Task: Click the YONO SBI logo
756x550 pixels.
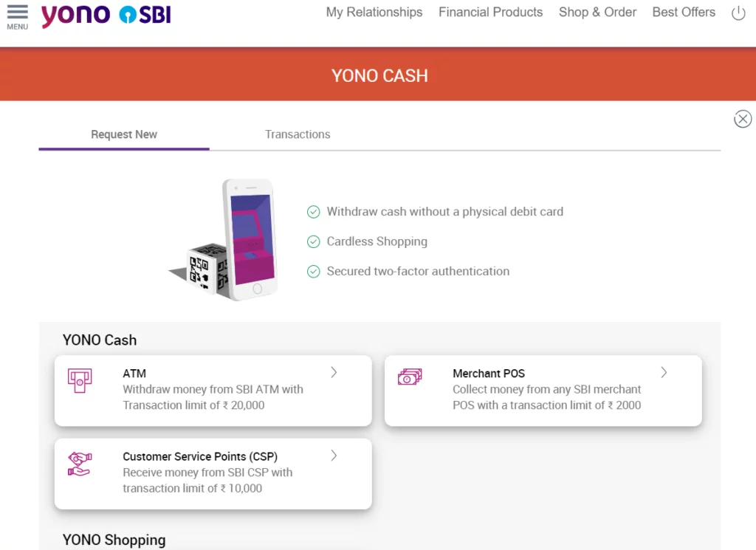Action: pos(106,16)
